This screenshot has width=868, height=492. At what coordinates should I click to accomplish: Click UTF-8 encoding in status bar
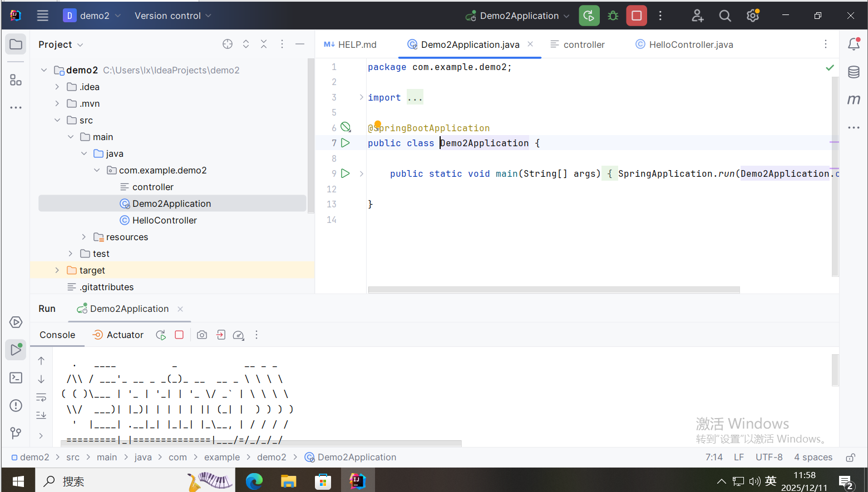click(769, 457)
